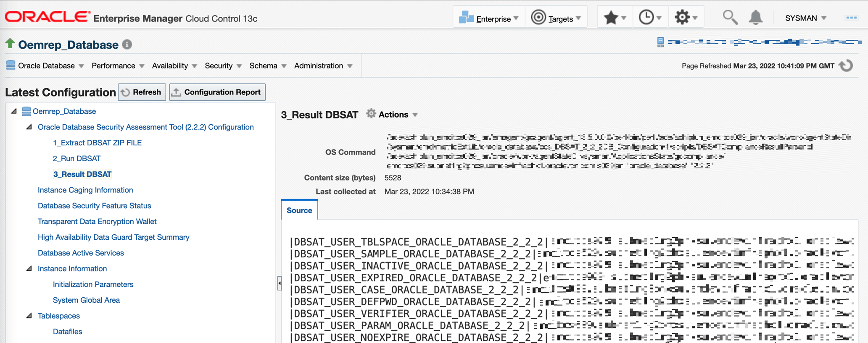Open the Schema menu
The width and height of the screenshot is (868, 343).
[268, 66]
